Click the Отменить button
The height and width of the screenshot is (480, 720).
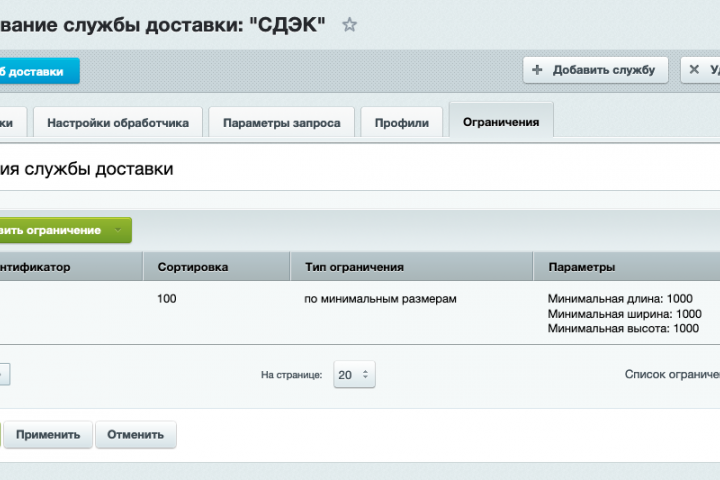coord(135,435)
